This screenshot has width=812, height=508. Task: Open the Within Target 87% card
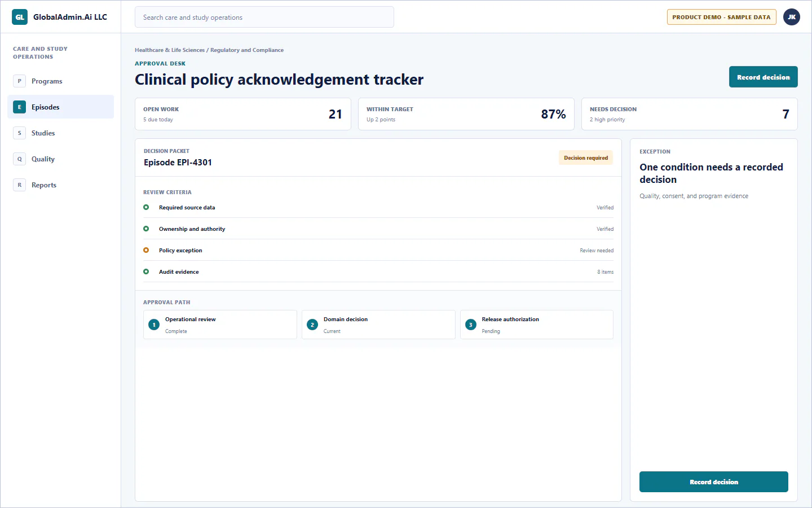466,114
